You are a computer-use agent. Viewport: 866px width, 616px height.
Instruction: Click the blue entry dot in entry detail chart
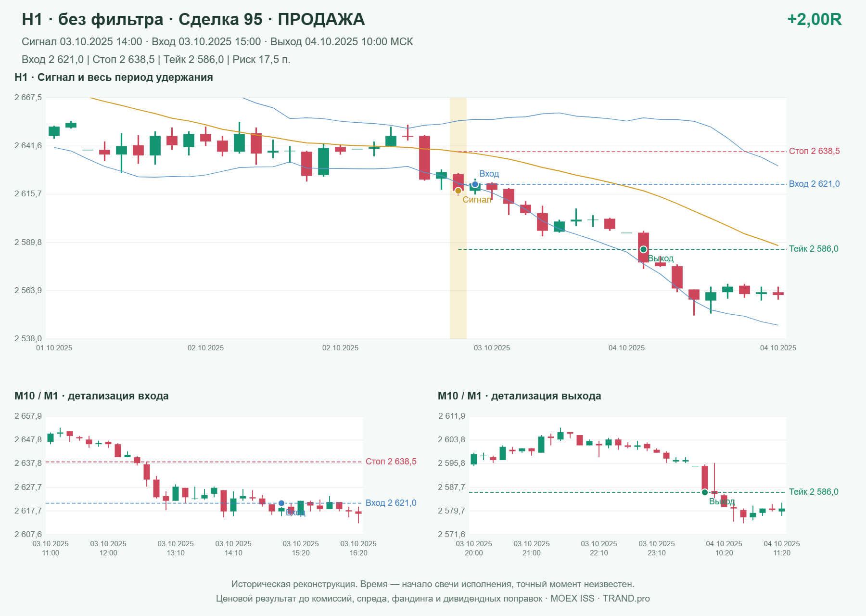click(x=281, y=503)
